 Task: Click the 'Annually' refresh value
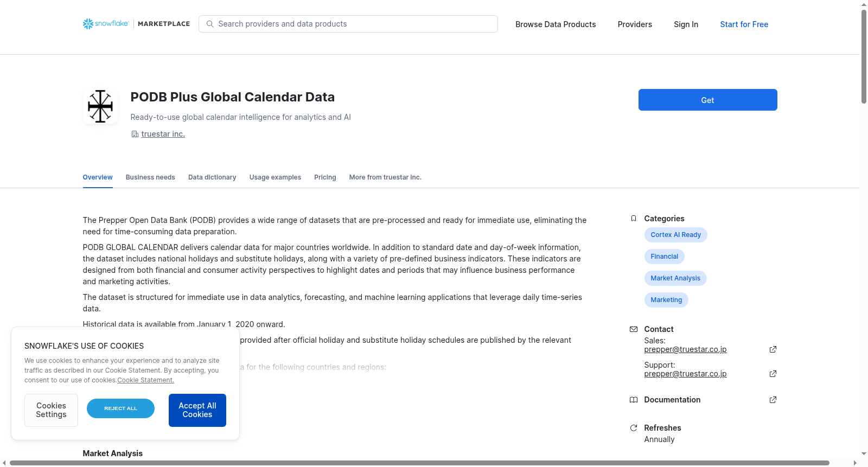pos(659,439)
